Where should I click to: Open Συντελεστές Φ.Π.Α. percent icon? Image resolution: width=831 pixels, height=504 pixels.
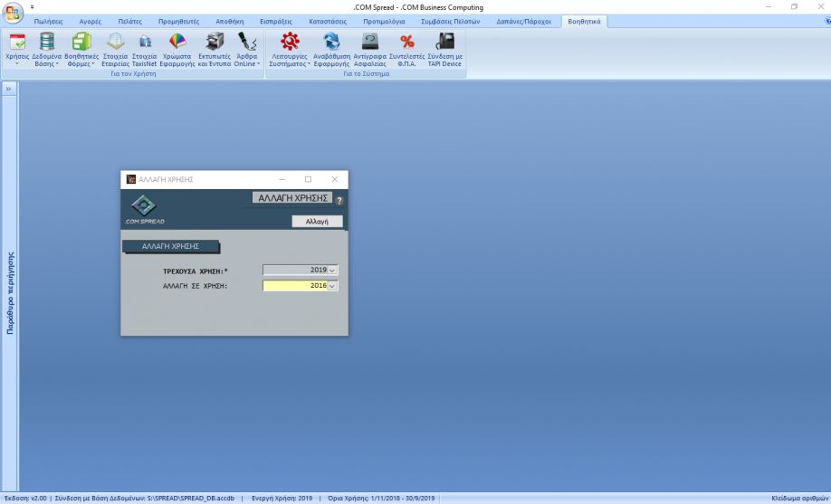(406, 42)
